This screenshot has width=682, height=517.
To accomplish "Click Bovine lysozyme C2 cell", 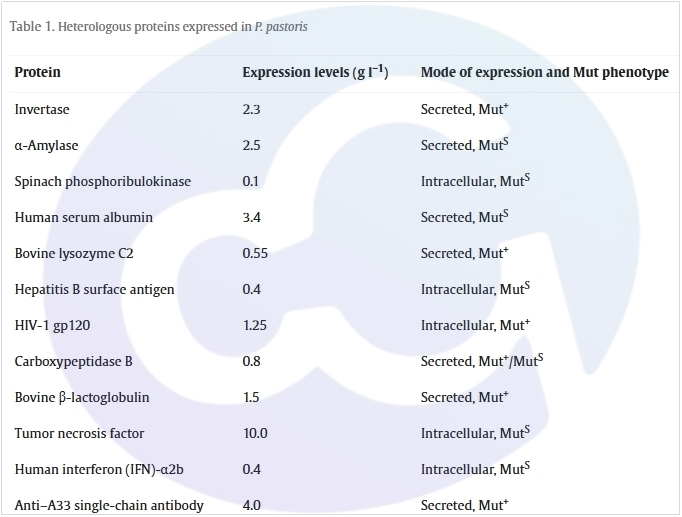I will 74,253.
